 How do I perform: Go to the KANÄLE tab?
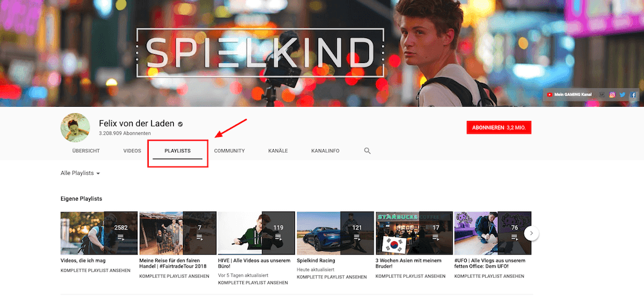click(x=278, y=151)
